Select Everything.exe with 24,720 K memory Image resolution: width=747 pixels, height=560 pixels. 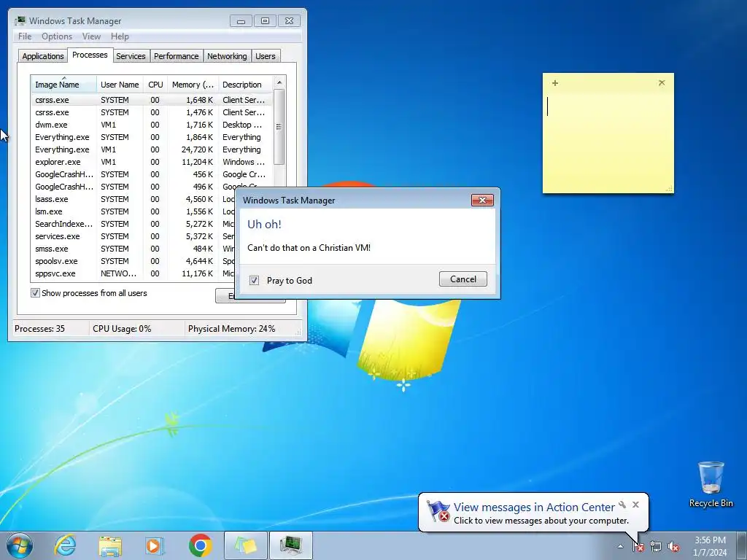pos(152,149)
